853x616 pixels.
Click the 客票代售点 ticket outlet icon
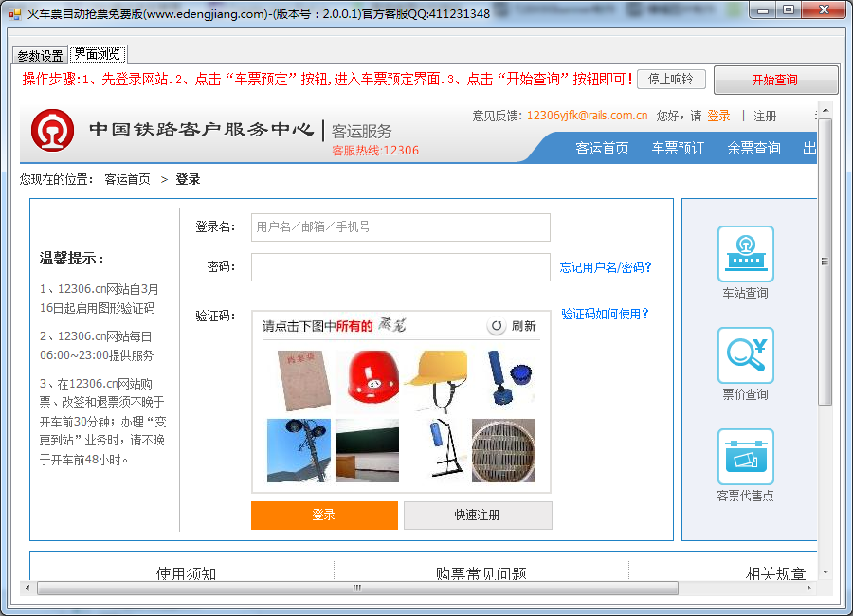pyautogui.click(x=745, y=457)
